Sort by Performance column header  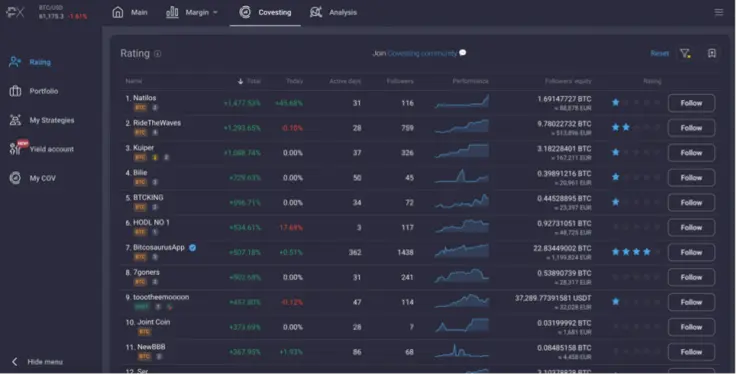point(470,81)
